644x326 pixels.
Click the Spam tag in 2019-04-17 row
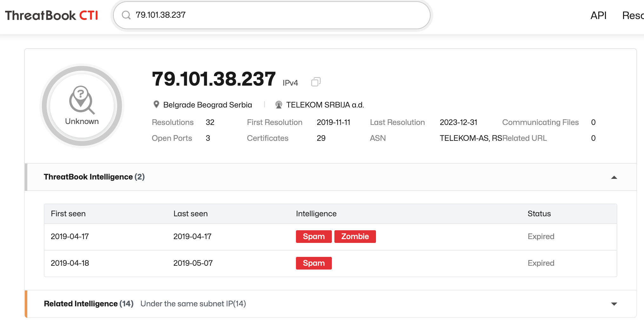pyautogui.click(x=314, y=237)
